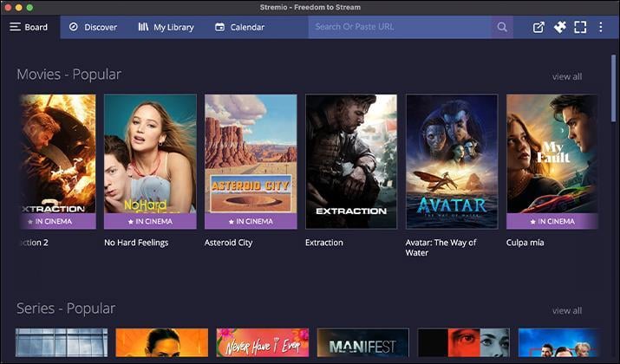Screen dimensions: 620x364
Task: Toggle the fullscreen icon
Action: point(580,27)
